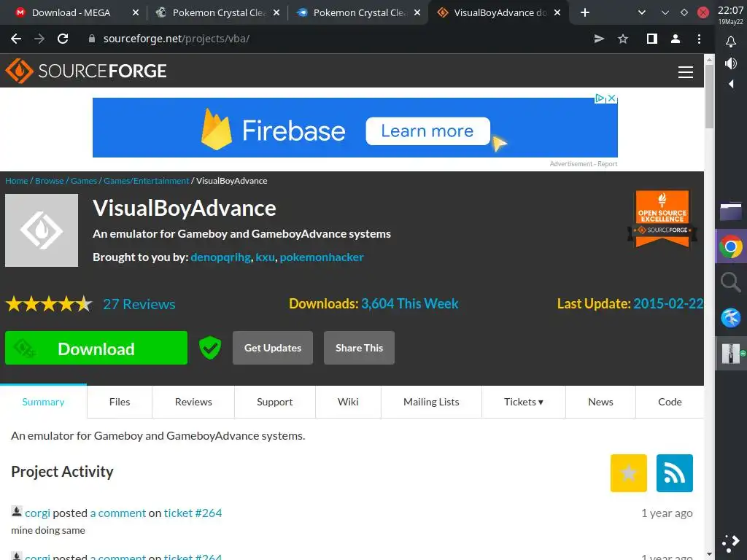The image size is (747, 560).
Task: Click the send/share page arrow icon
Action: [x=600, y=39]
